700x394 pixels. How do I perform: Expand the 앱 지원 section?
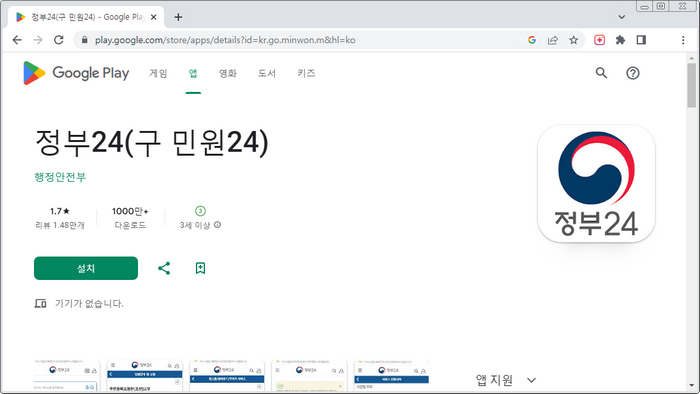[x=531, y=380]
